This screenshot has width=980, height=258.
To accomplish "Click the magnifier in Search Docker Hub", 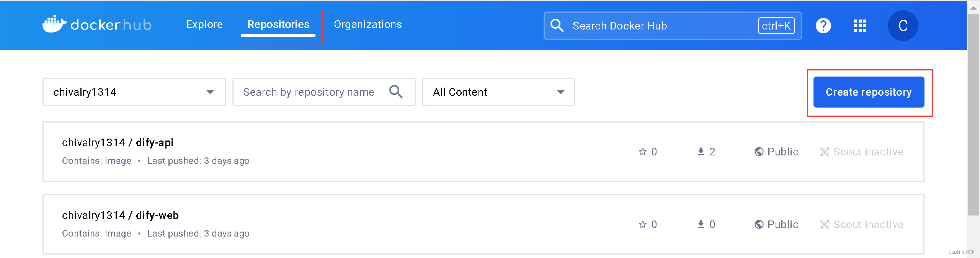I will 557,26.
